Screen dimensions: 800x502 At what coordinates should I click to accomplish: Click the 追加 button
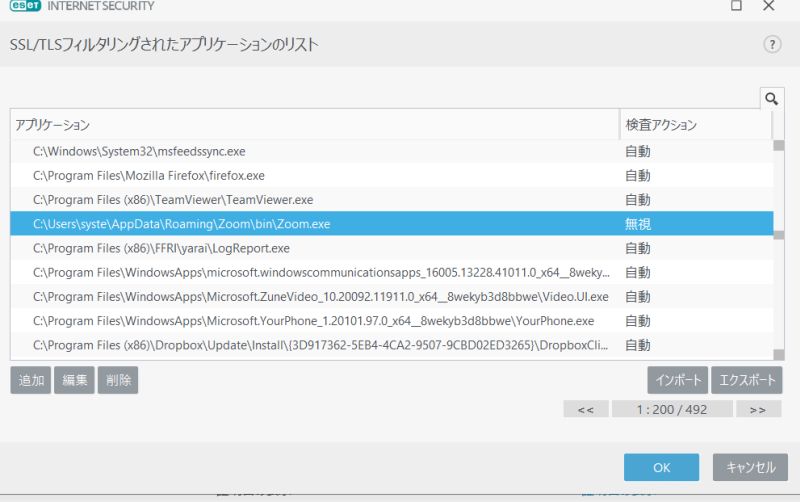click(30, 380)
